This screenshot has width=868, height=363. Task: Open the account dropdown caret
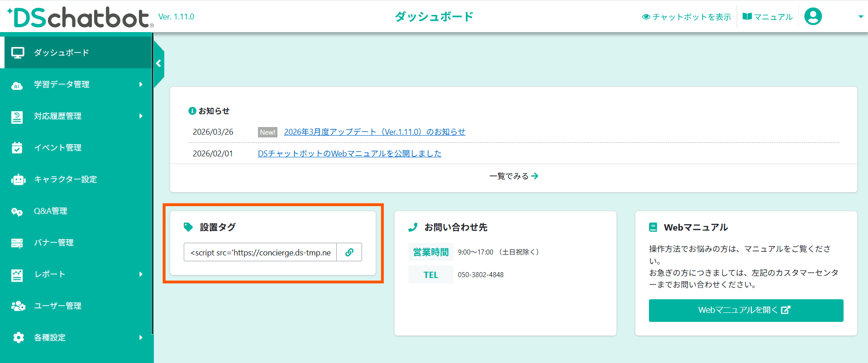pyautogui.click(x=861, y=17)
